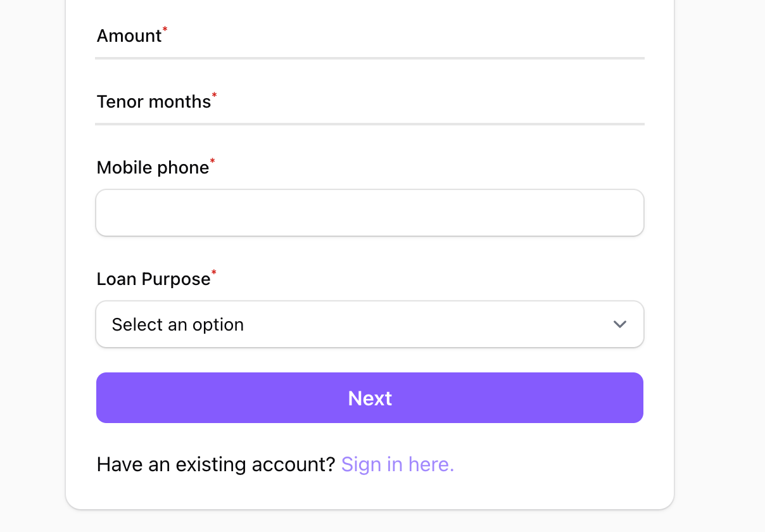Click the red asterisk beside Loan Purpose
The image size is (765, 532).
coord(213,273)
